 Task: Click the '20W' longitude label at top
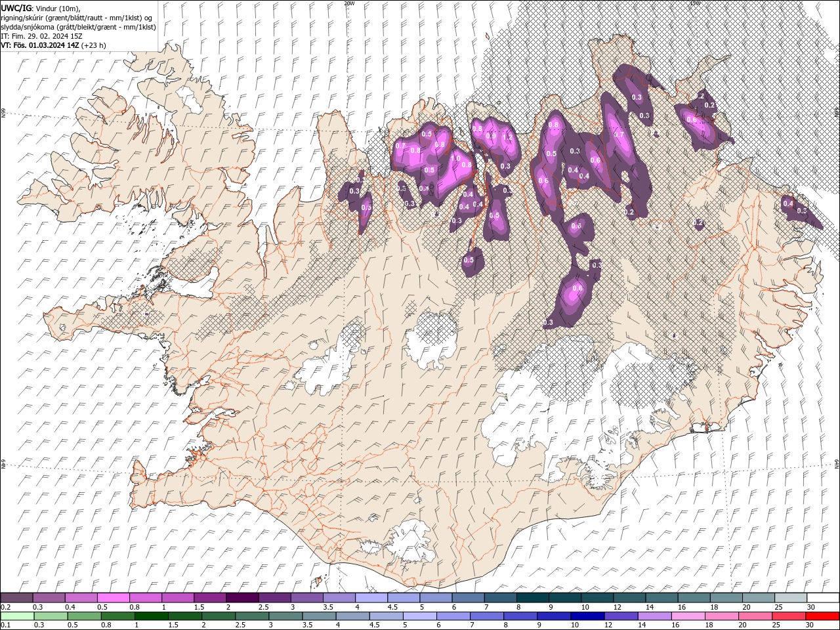click(x=349, y=3)
